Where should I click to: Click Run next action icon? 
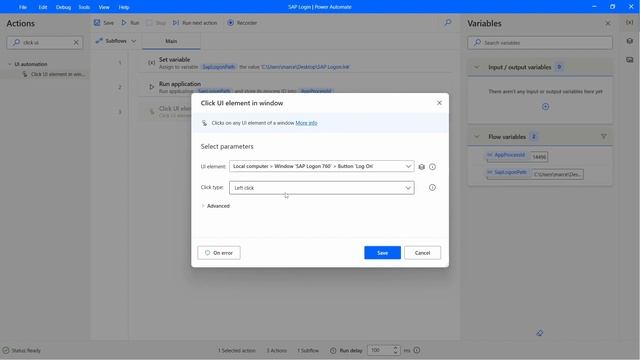(176, 23)
